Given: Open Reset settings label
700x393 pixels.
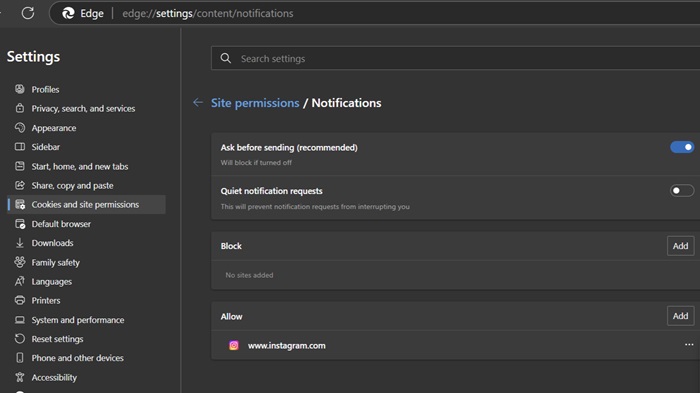Looking at the screenshot, I should [57, 339].
